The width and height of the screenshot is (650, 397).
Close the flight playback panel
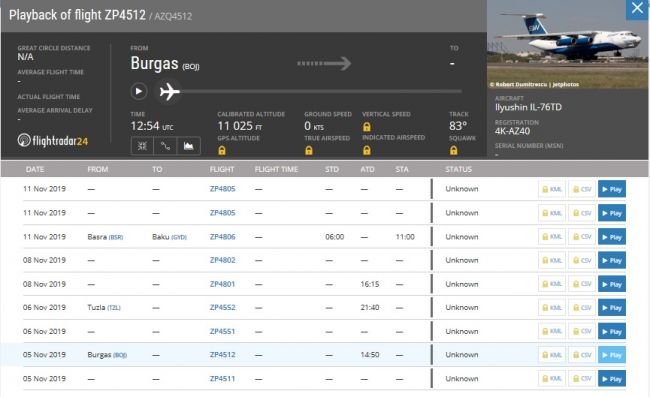pyautogui.click(x=637, y=9)
